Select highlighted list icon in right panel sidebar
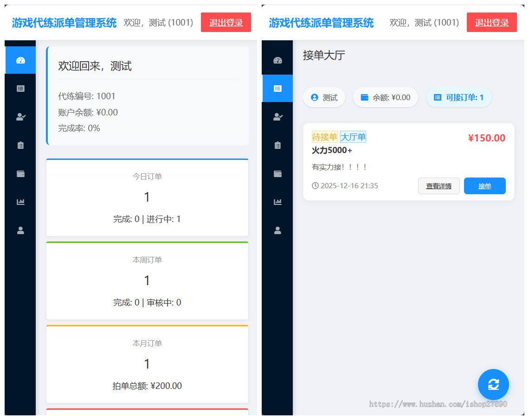529x420 pixels. tap(277, 89)
